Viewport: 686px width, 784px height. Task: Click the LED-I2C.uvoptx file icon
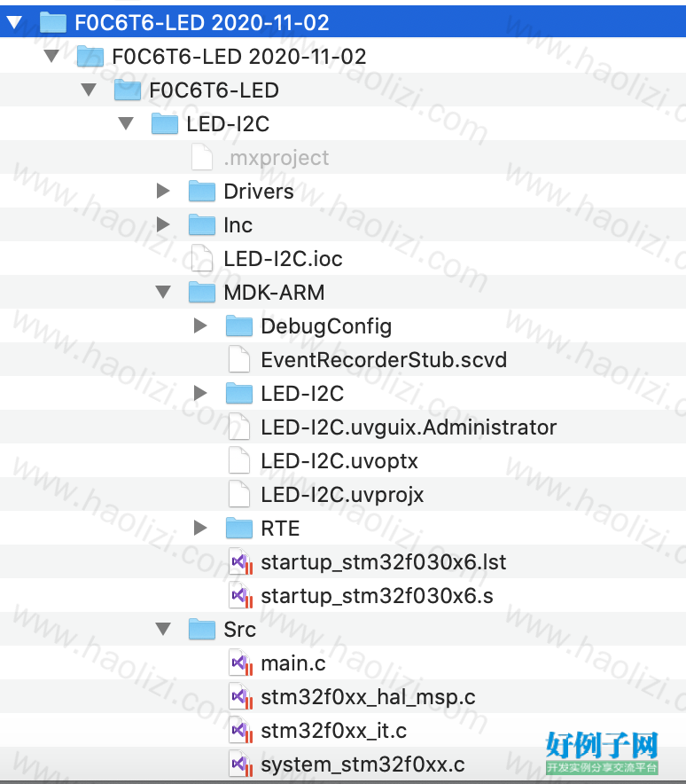[x=239, y=460]
